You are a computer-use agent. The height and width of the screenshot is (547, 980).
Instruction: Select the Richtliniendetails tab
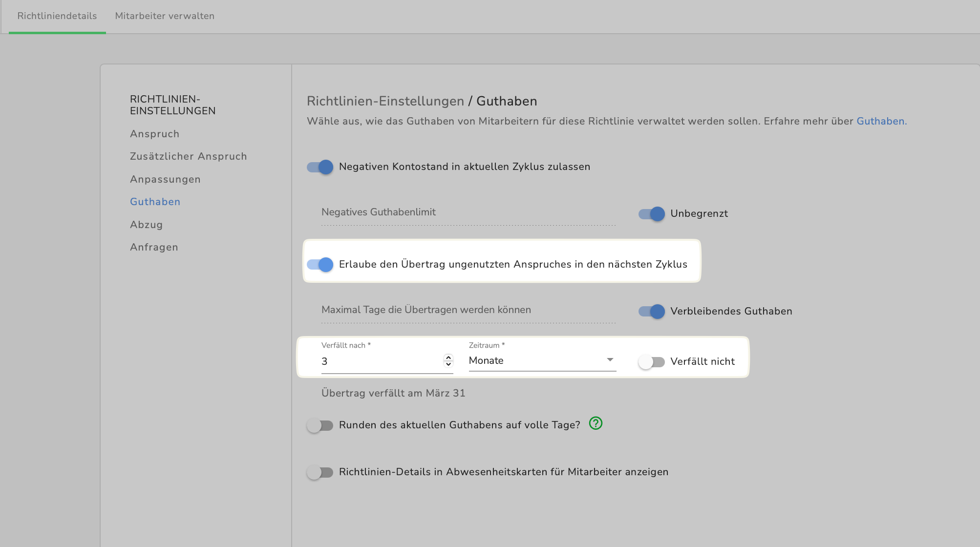tap(57, 16)
